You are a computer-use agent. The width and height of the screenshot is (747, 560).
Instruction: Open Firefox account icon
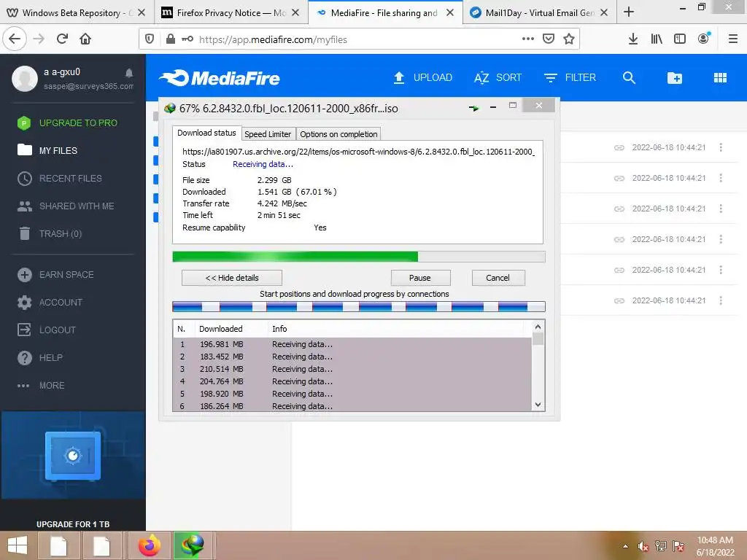704,39
